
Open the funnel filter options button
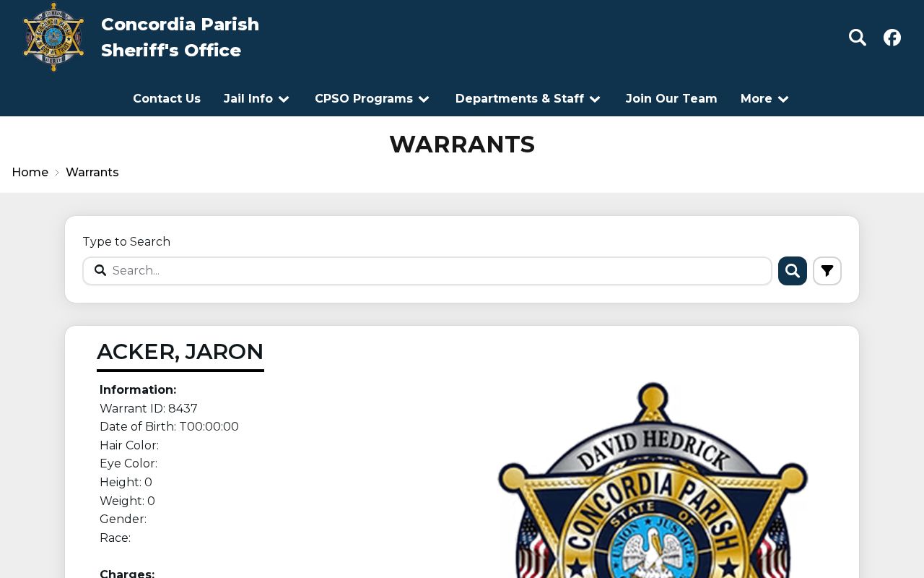[x=827, y=271]
